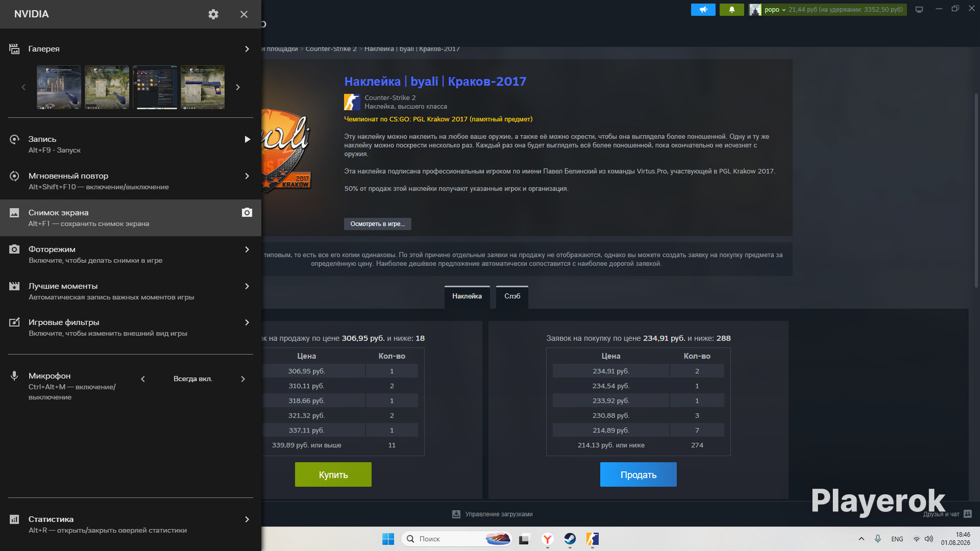Switch microphone mode to previous option
980x551 pixels.
point(143,379)
